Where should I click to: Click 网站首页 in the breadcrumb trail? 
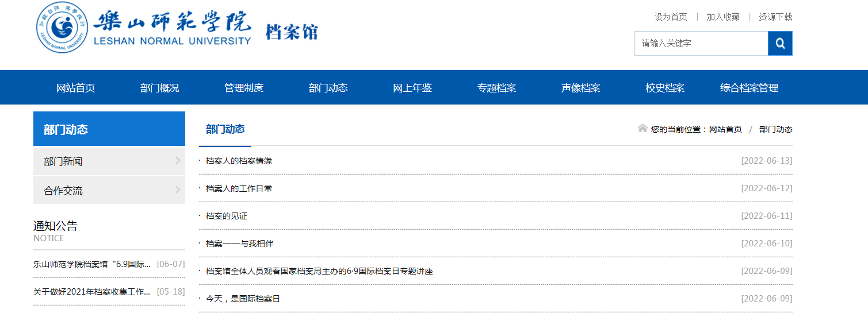[x=725, y=129]
